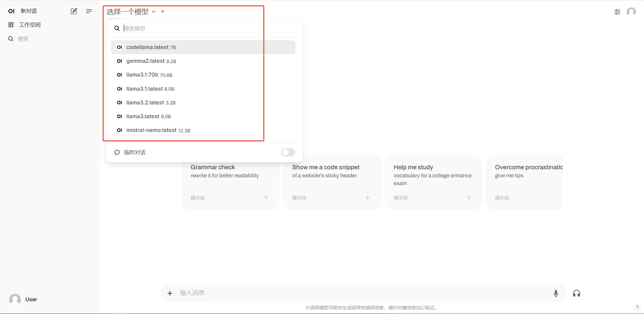This screenshot has width=644, height=314.
Task: Select the codellama:latest model
Action: click(x=203, y=47)
